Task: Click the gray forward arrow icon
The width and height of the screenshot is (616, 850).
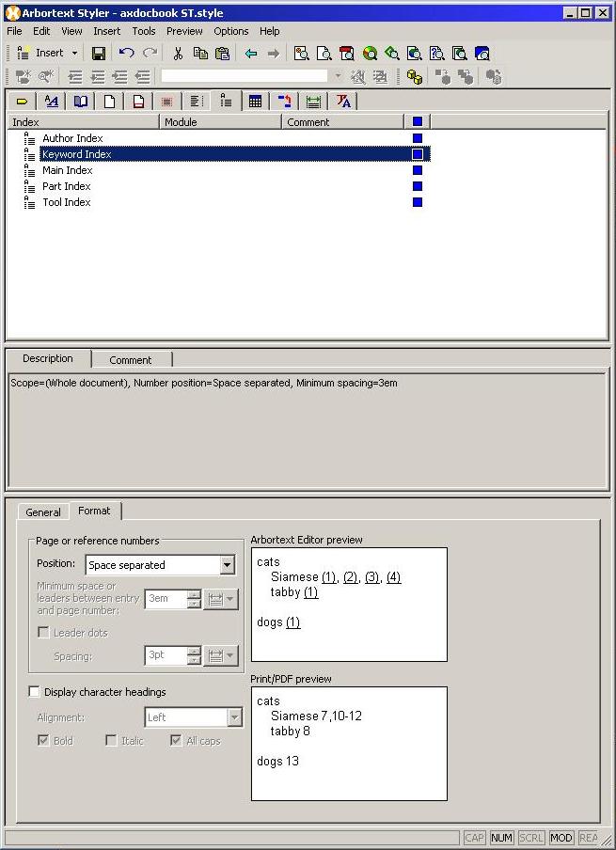Action: pyautogui.click(x=274, y=53)
